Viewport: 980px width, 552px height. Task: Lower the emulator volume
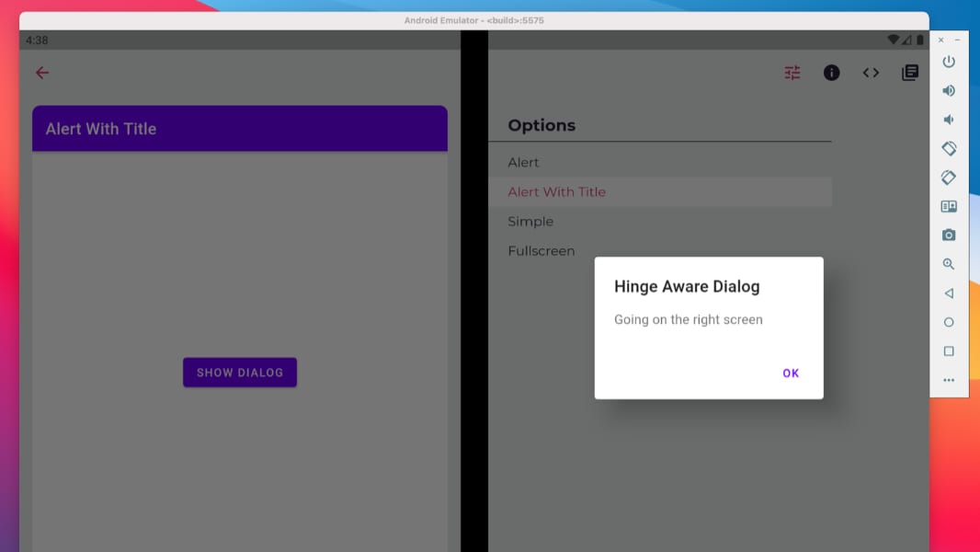tap(949, 120)
